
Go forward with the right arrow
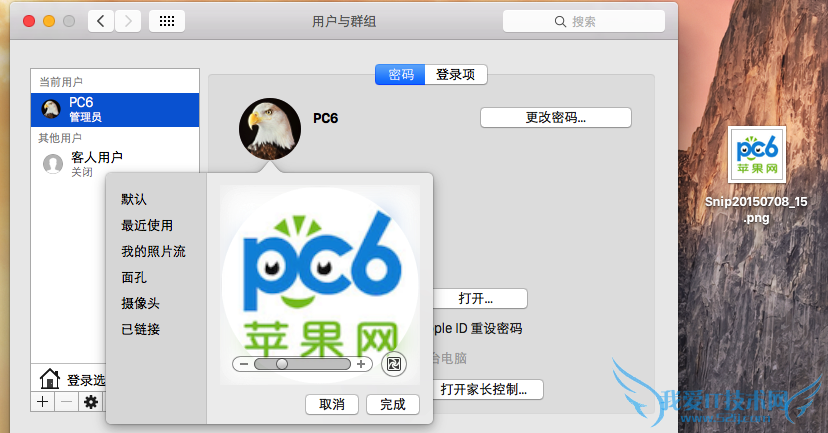(x=128, y=21)
